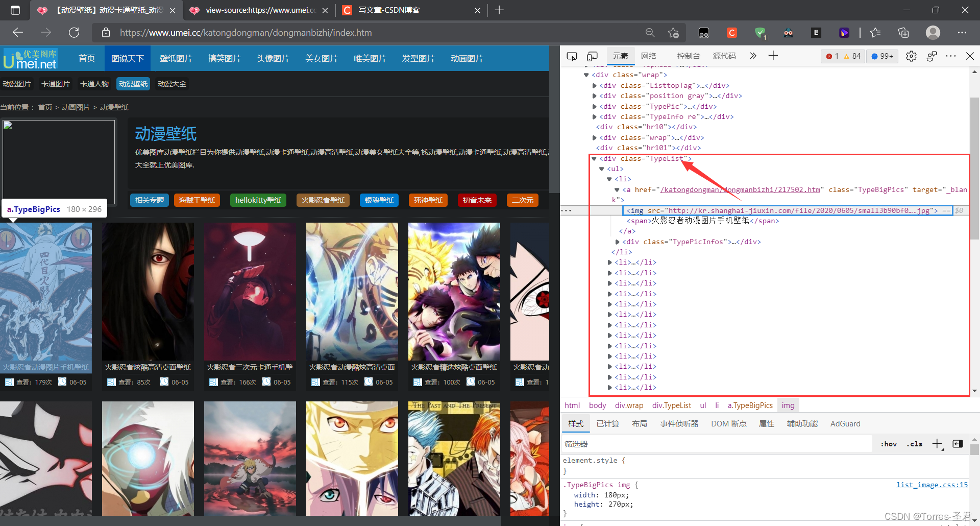This screenshot has width=980, height=526.
Task: Open the 事件侦听器 tab
Action: pyautogui.click(x=679, y=424)
